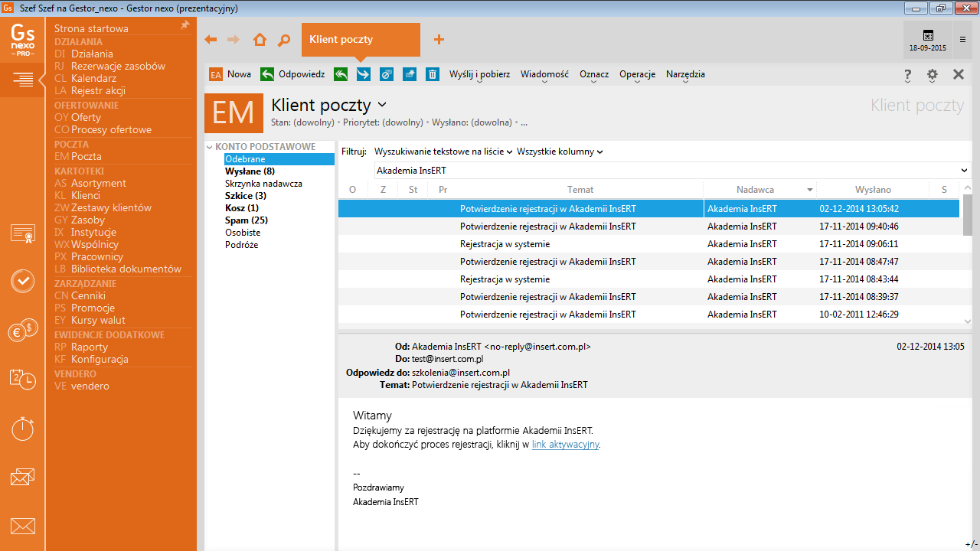
Task: Open the search magnifier icon
Action: coord(284,40)
